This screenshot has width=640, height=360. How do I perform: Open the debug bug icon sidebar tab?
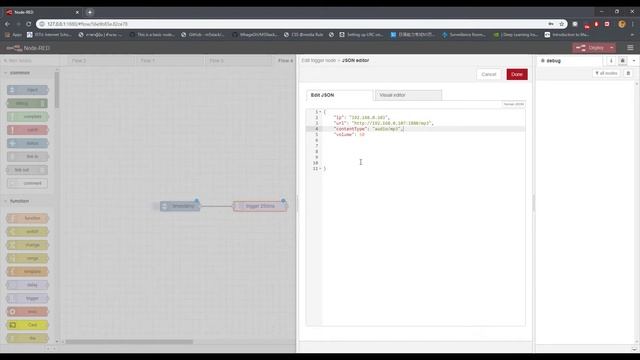[622, 61]
